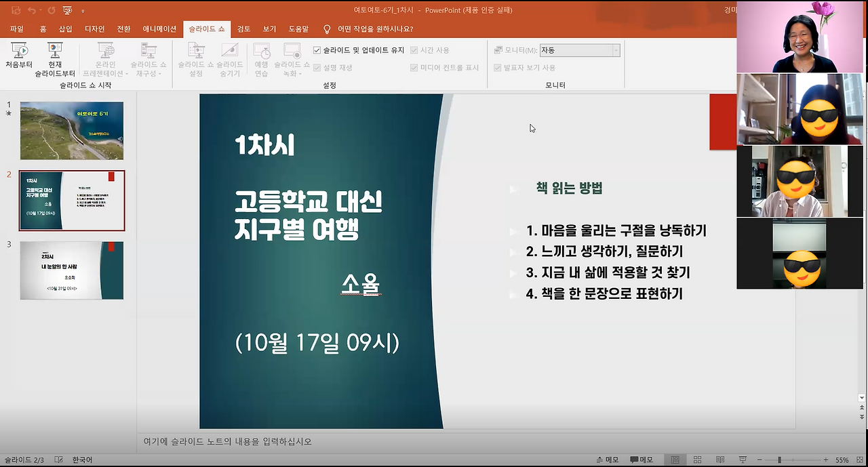Switch to Slide Sorter view in status bar
The width and height of the screenshot is (868, 467).
coord(698,460)
